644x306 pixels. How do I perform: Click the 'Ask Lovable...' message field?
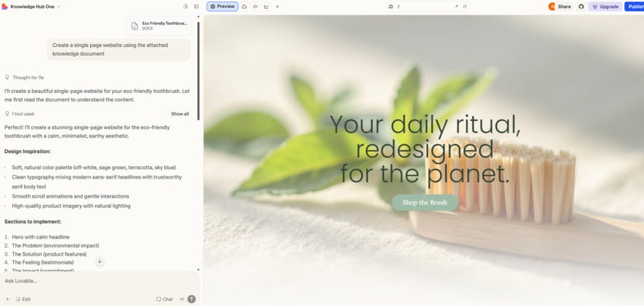pyautogui.click(x=100, y=281)
